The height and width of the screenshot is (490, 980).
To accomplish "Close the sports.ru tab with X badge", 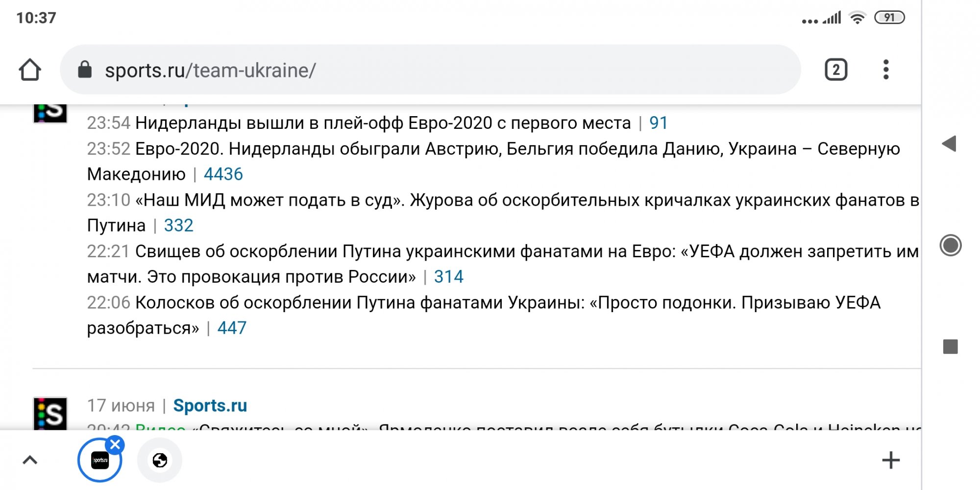I will pos(115,445).
